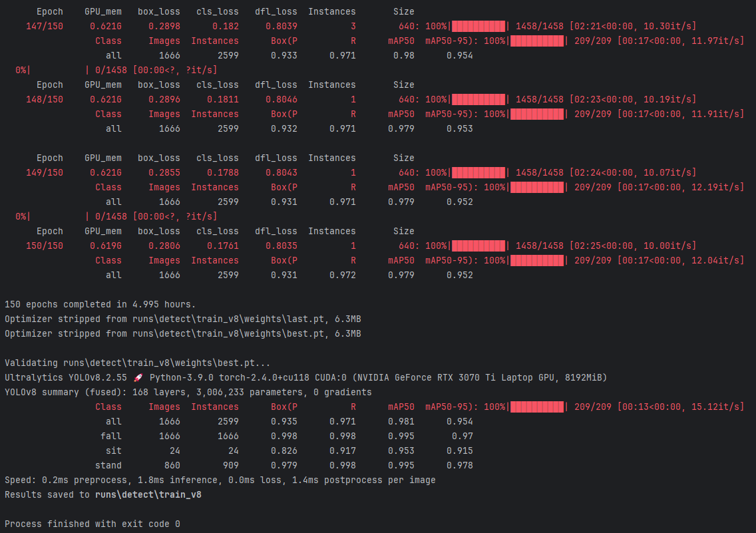Click the 'stand' class row label
The height and width of the screenshot is (533, 756).
pyautogui.click(x=108, y=466)
